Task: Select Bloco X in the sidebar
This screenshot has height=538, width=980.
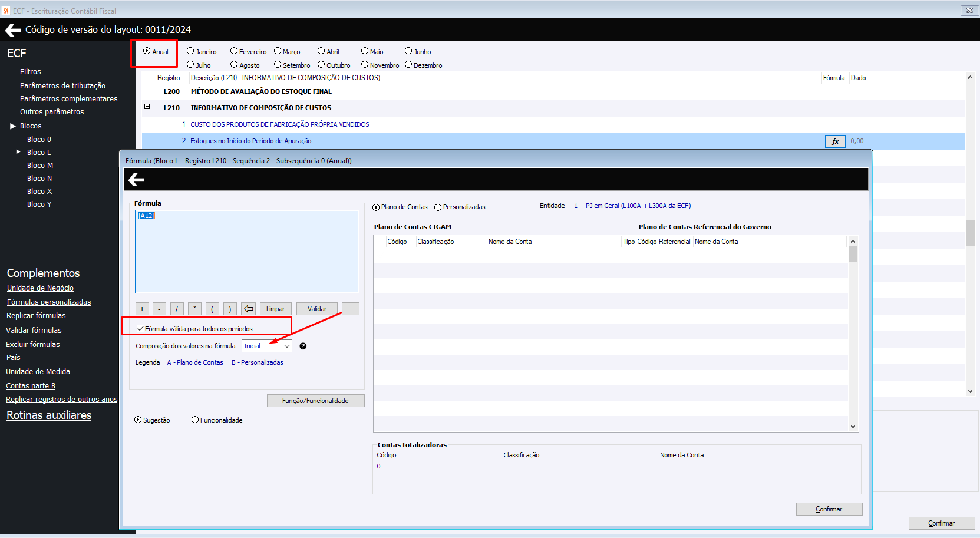Action: [39, 192]
